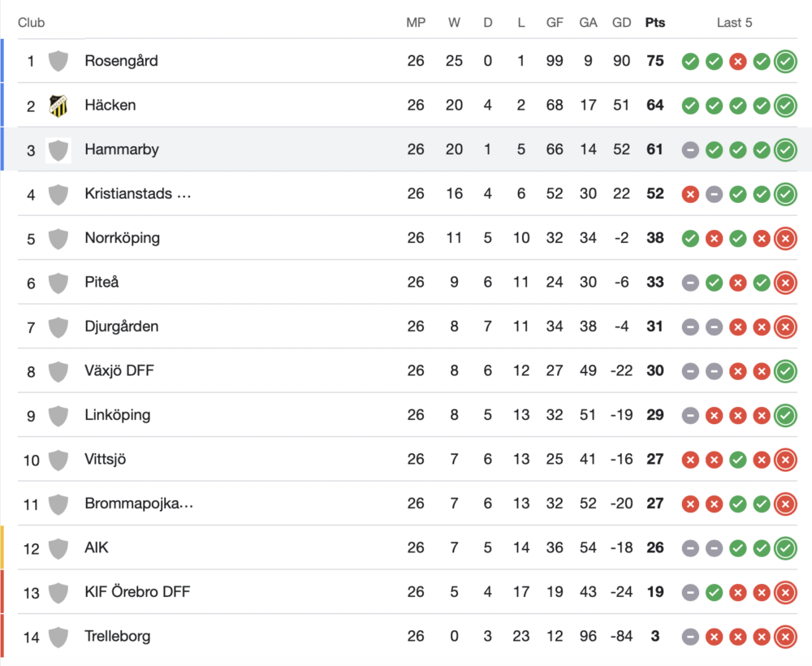Image resolution: width=812 pixels, height=666 pixels.
Task: Click Hammarby's grey draw icon in Last 5
Action: coord(690,149)
